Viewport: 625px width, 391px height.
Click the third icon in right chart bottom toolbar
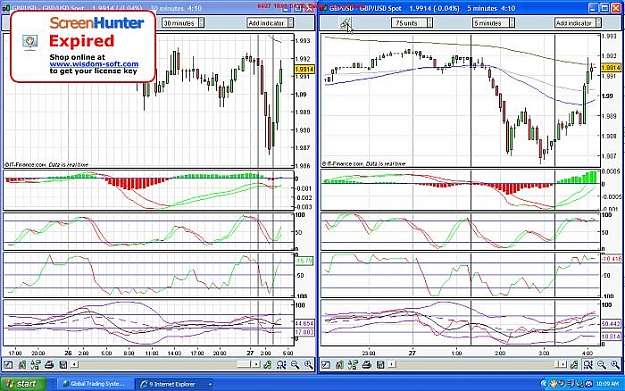click(x=353, y=364)
